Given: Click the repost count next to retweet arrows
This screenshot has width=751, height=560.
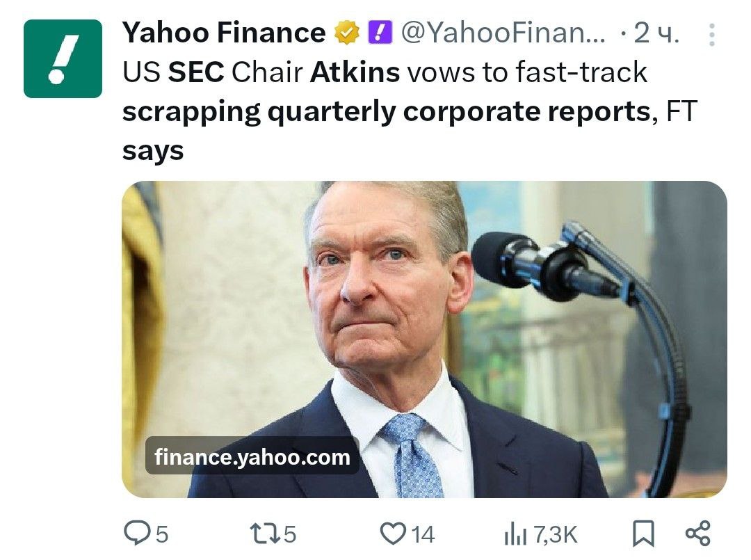Looking at the screenshot, I should (x=291, y=534).
